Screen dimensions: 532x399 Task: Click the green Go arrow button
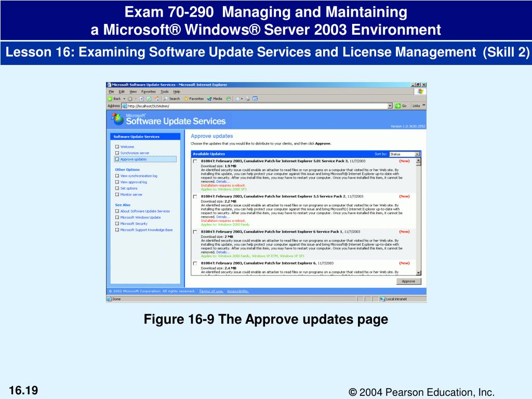397,106
